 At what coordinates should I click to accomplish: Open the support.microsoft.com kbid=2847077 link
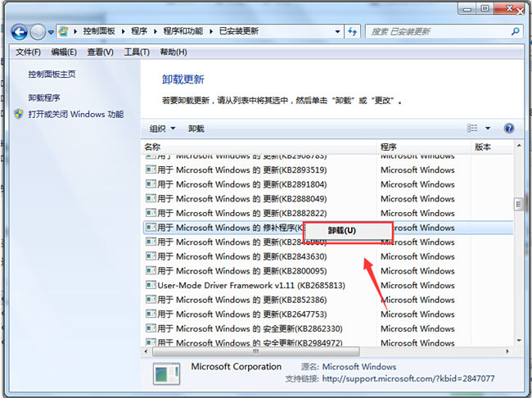click(408, 378)
